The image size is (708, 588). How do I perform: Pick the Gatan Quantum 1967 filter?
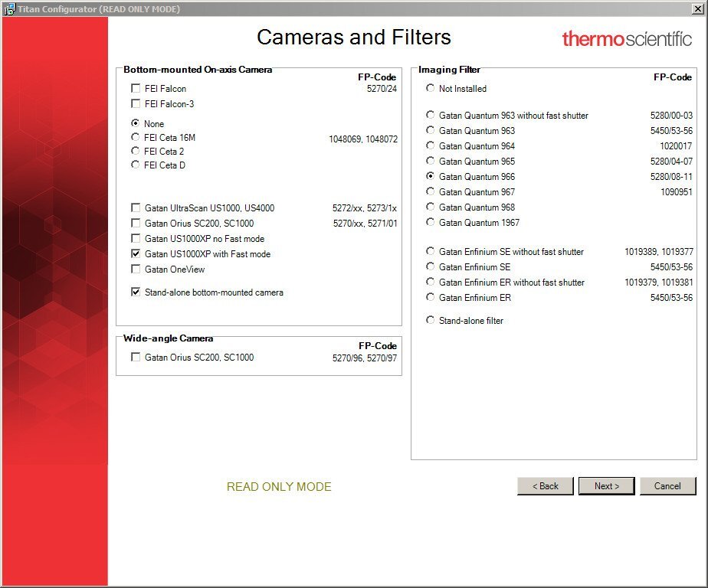(430, 222)
